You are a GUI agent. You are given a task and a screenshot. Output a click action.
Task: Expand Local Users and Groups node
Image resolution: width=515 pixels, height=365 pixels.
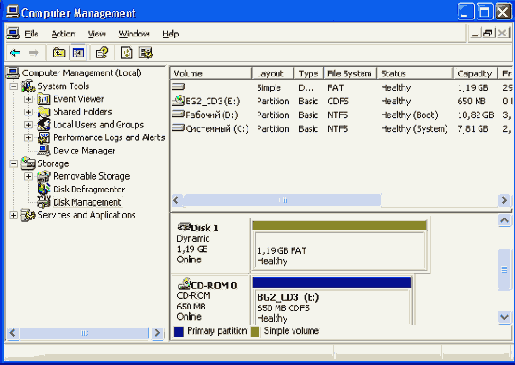[x=28, y=125]
